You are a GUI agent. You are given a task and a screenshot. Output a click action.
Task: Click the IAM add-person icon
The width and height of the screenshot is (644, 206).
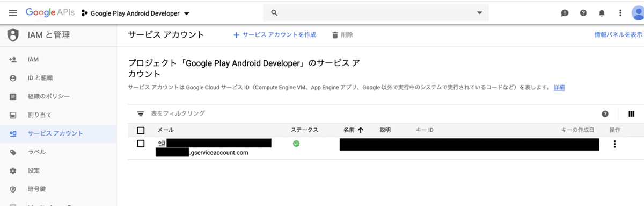click(x=13, y=60)
